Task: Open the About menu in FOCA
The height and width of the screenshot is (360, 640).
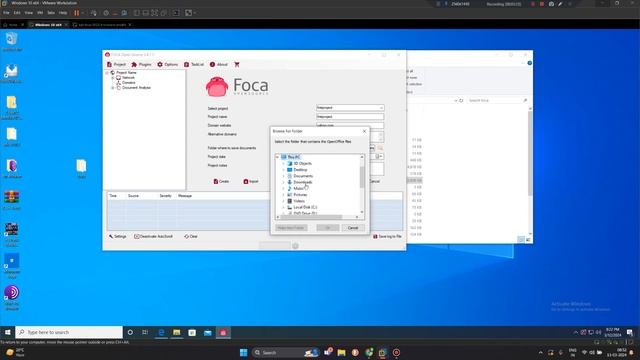Action: (x=219, y=64)
